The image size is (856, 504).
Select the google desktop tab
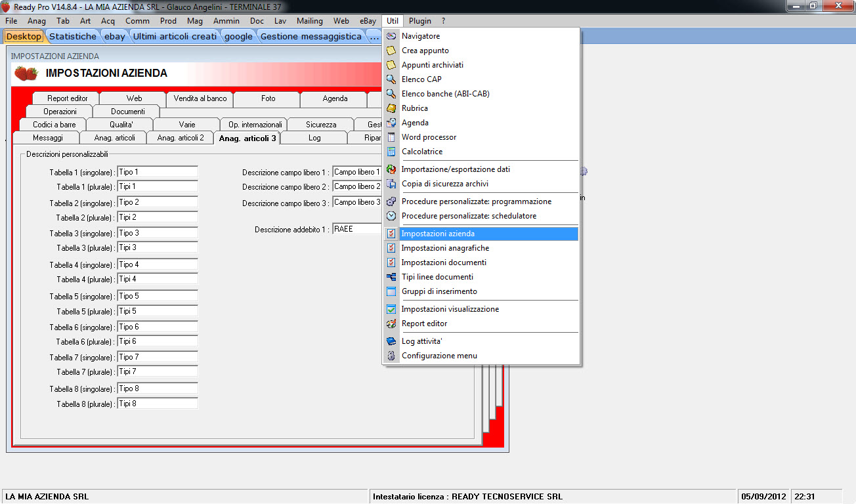tap(238, 36)
